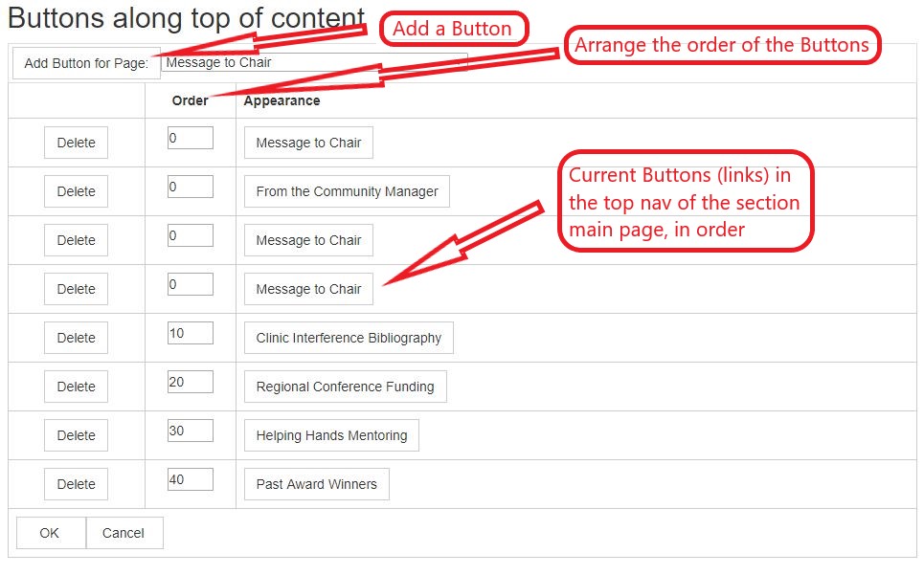924x575 pixels.
Task: Focus the order field containing 40
Action: pos(191,479)
